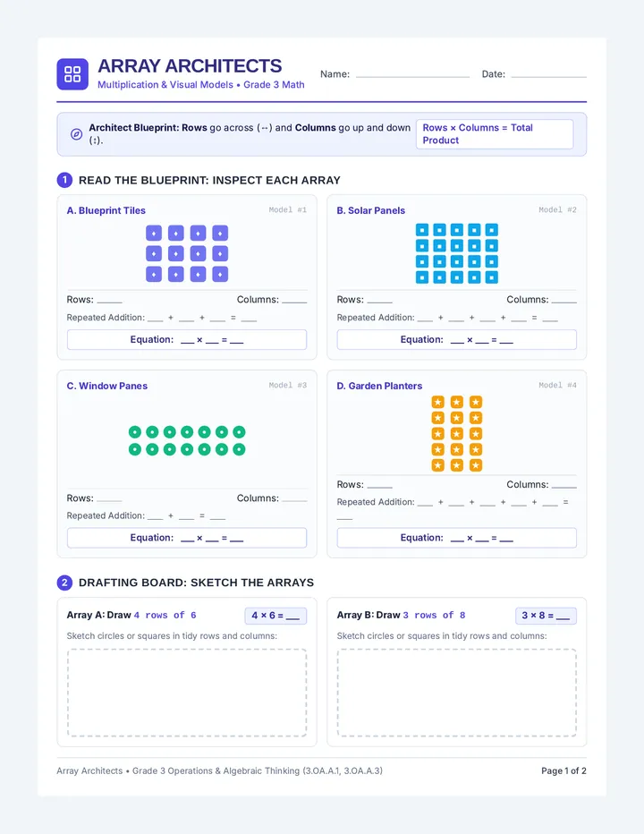Click the Equation box in Window Panes
644x834 pixels.
tap(187, 538)
